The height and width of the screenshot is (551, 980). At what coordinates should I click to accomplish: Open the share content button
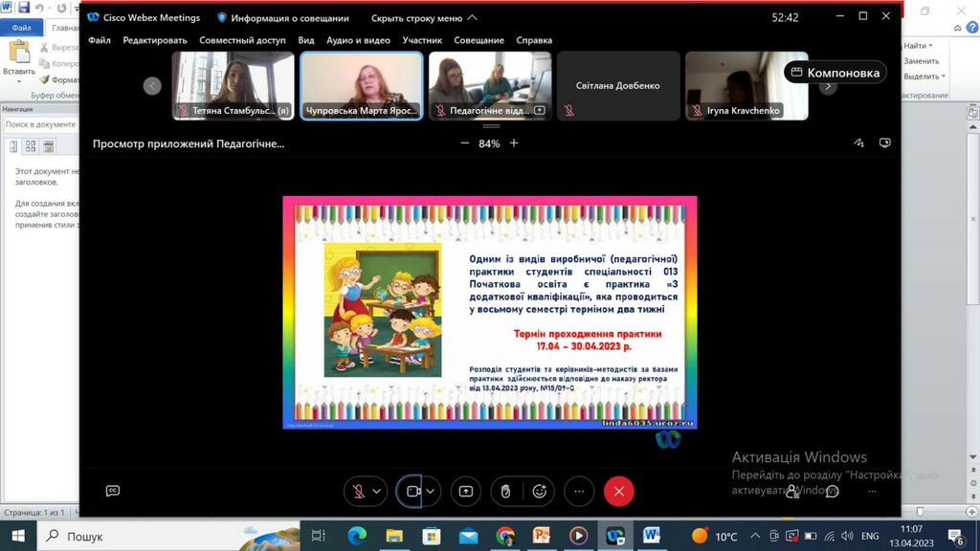[x=466, y=492]
